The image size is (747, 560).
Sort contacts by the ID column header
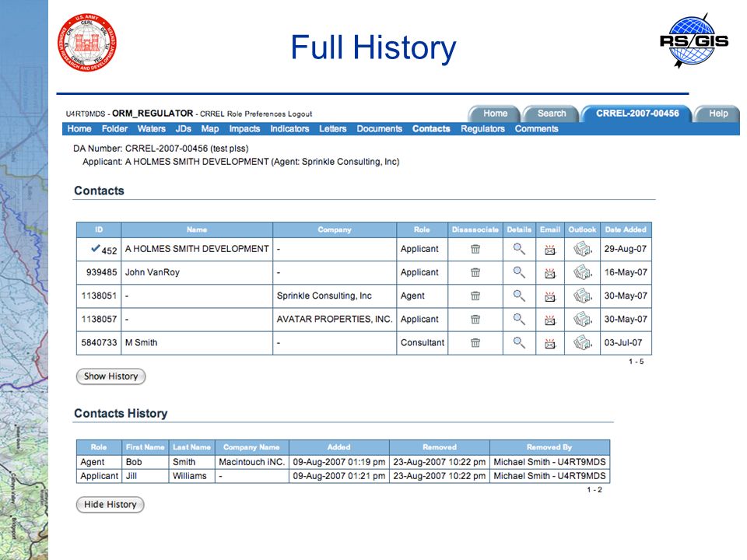(x=99, y=229)
